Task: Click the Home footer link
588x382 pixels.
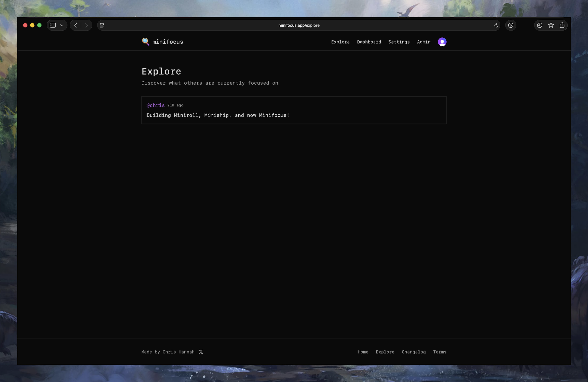Action: pyautogui.click(x=363, y=352)
